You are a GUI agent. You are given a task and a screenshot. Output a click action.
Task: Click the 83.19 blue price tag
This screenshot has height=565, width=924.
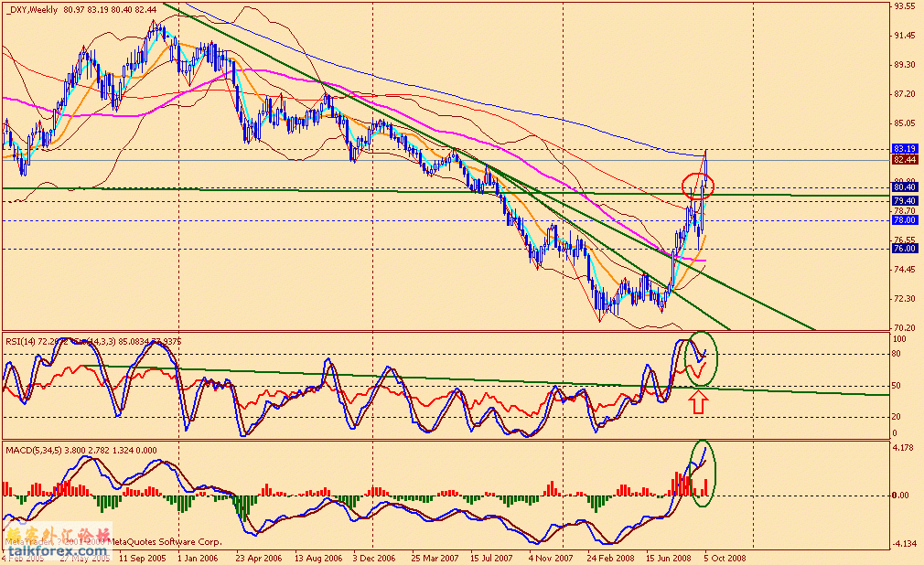tap(905, 148)
